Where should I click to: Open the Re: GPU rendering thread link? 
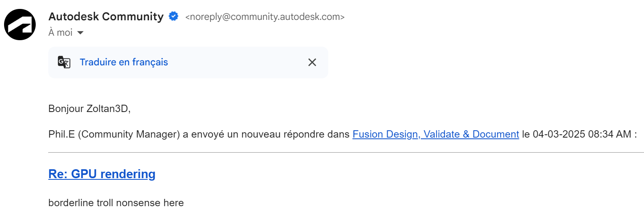pyautogui.click(x=102, y=174)
